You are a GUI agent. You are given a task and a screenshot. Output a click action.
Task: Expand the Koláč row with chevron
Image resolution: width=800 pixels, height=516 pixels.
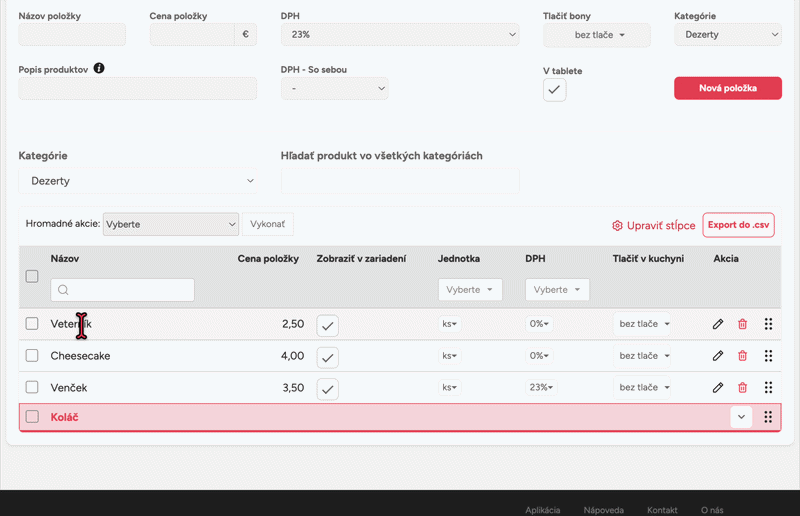(741, 417)
